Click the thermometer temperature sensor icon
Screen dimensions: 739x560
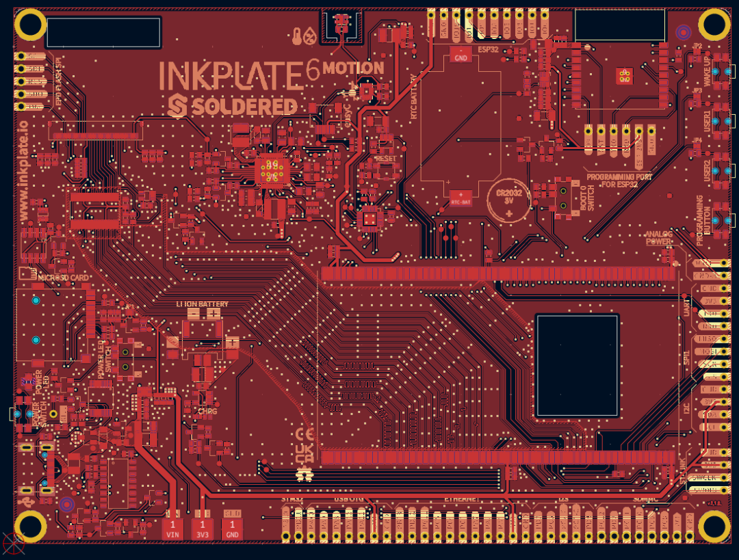297,36
